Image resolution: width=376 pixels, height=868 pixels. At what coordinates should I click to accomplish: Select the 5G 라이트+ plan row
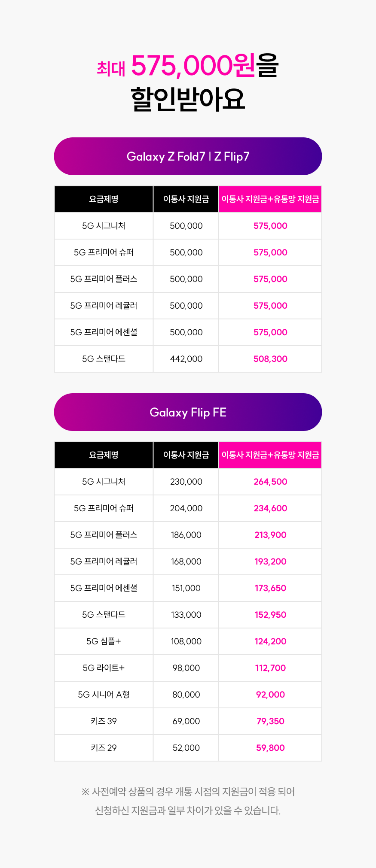(188, 668)
